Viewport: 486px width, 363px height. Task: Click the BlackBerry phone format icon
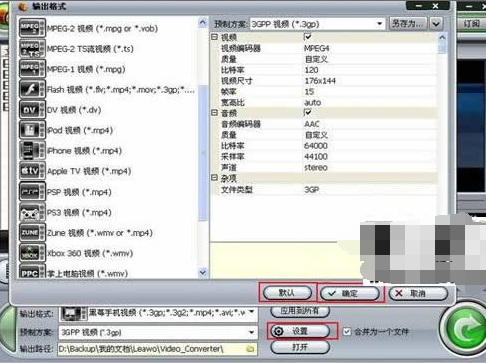[x=74, y=313]
